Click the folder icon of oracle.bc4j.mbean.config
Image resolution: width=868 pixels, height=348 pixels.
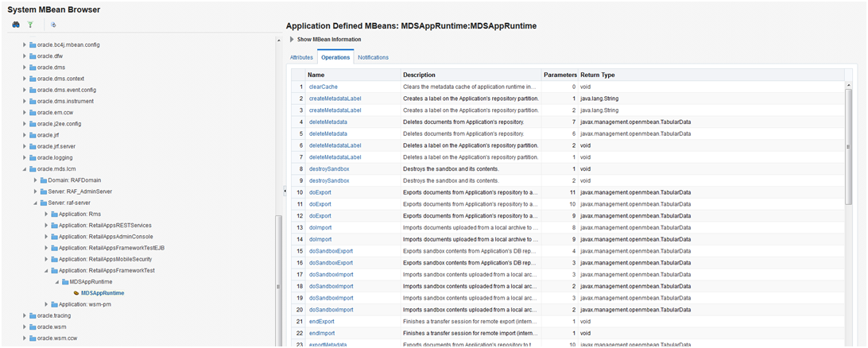(33, 44)
